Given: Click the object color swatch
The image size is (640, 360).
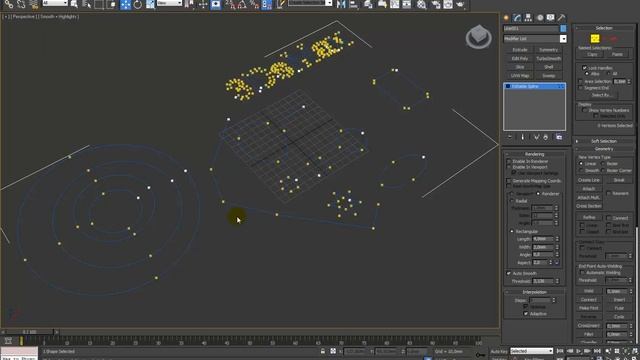Looking at the screenshot, I should click(563, 28).
